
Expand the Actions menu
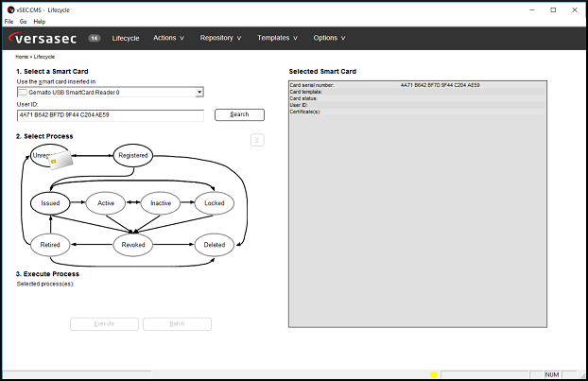(168, 38)
